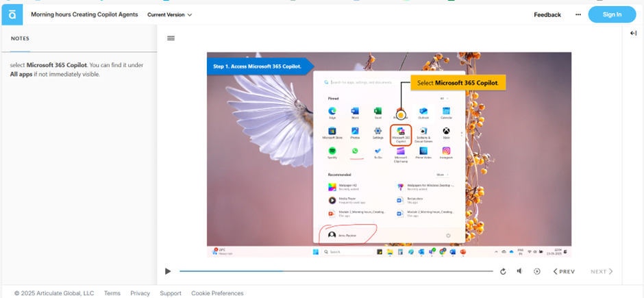644x298 pixels.
Task: Click the Word icon in pinned apps
Action: click(355, 112)
